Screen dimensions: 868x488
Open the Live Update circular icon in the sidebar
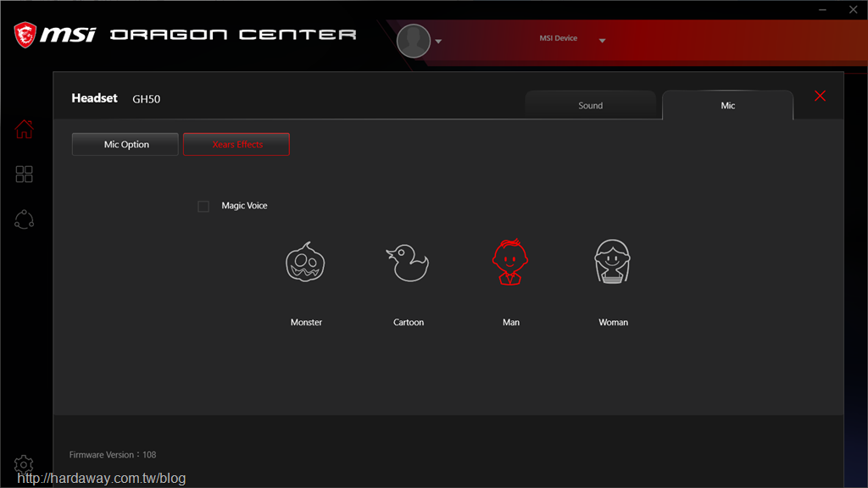pyautogui.click(x=24, y=219)
